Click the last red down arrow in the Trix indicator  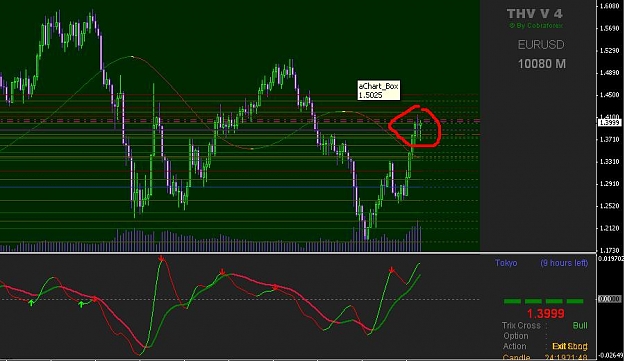point(392,270)
